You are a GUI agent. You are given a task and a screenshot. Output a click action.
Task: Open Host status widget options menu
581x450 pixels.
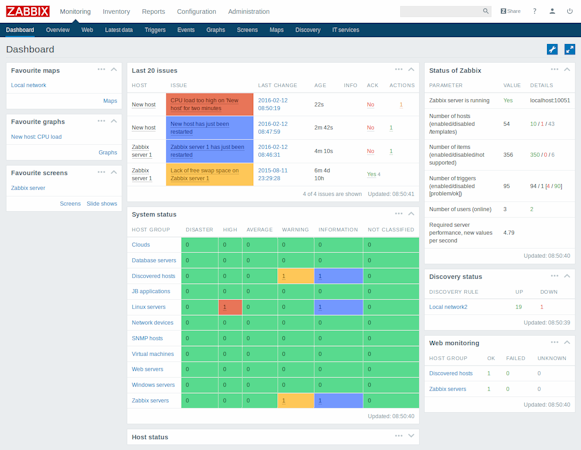[x=399, y=436]
